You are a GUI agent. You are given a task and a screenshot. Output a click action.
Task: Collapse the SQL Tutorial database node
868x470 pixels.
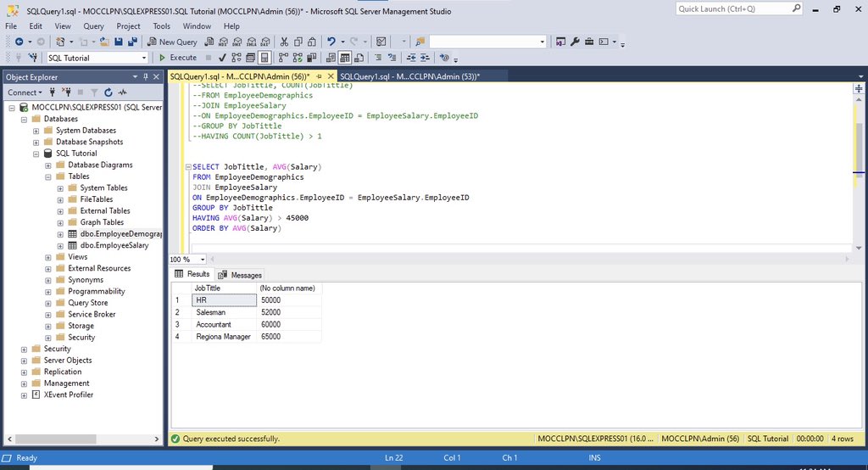pos(36,154)
